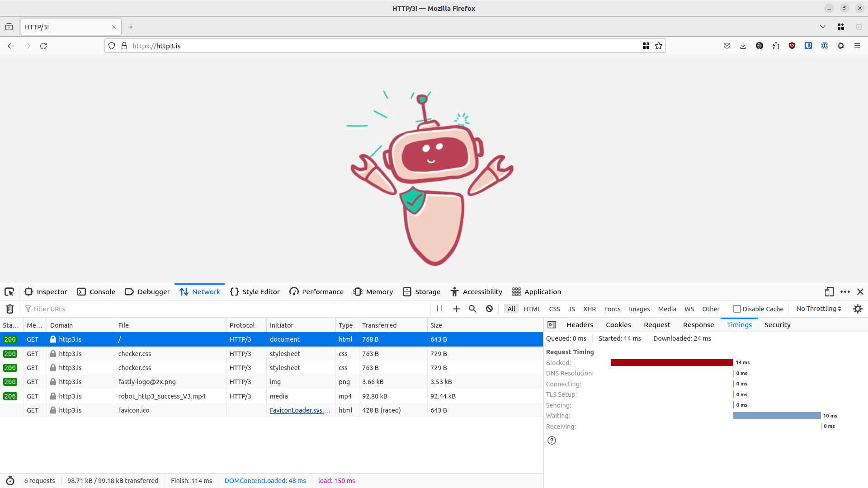Image resolution: width=868 pixels, height=488 pixels.
Task: Toggle responsive design mode icon
Action: (x=829, y=292)
